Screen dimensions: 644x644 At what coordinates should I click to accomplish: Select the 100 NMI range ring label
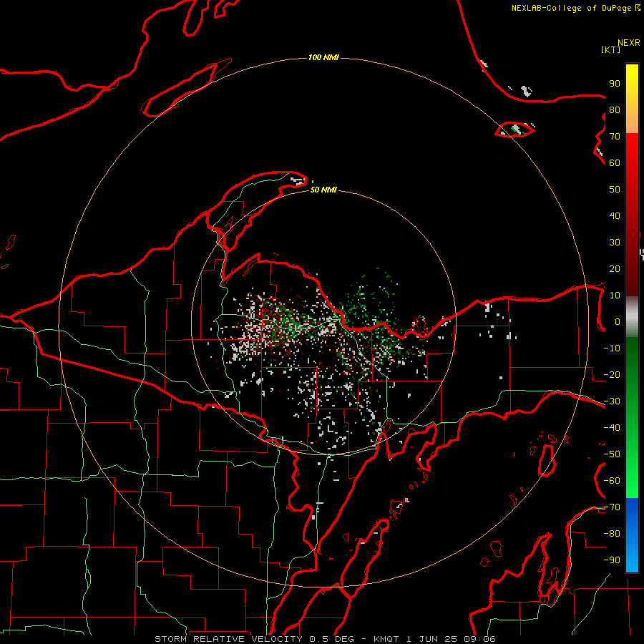click(323, 57)
